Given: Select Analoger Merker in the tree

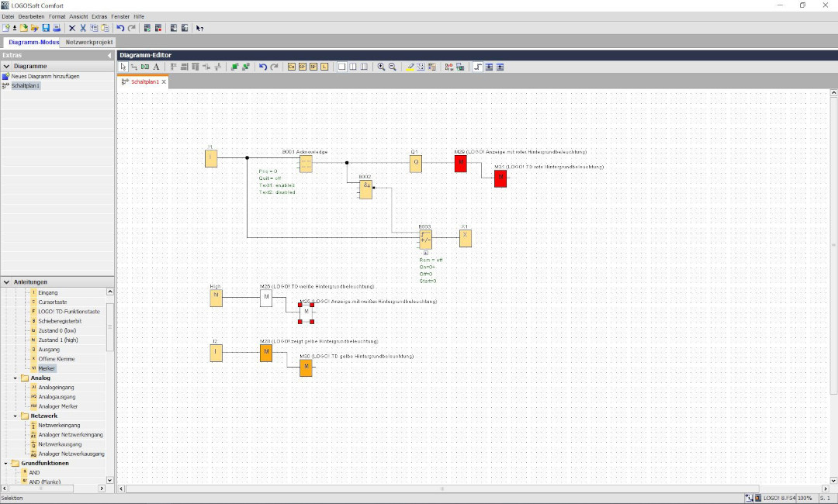Looking at the screenshot, I should pyautogui.click(x=57, y=406).
